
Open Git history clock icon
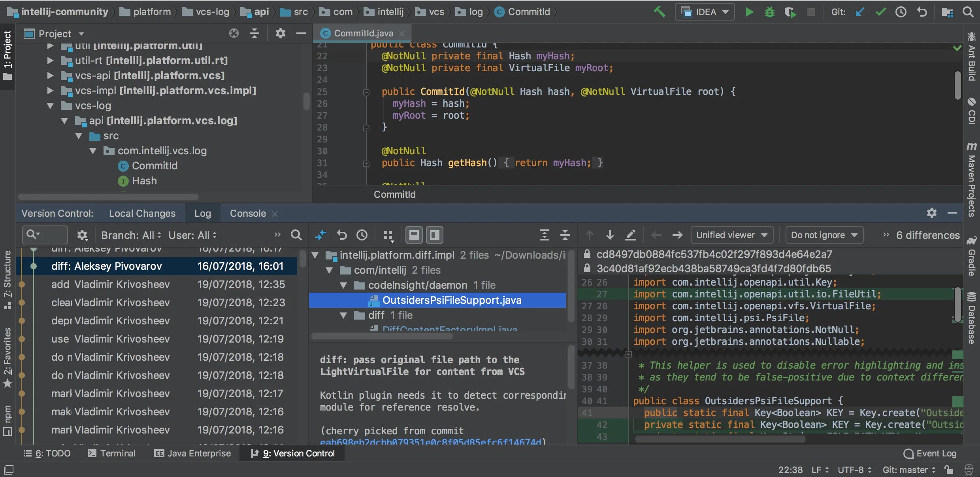pyautogui.click(x=901, y=12)
